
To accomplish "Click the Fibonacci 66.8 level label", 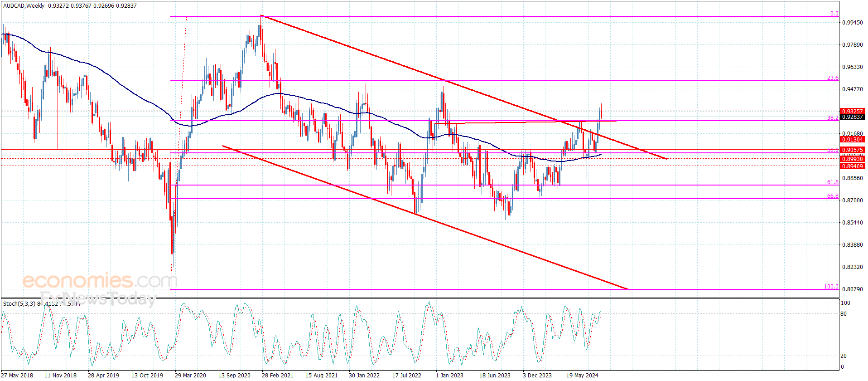I will 833,196.
